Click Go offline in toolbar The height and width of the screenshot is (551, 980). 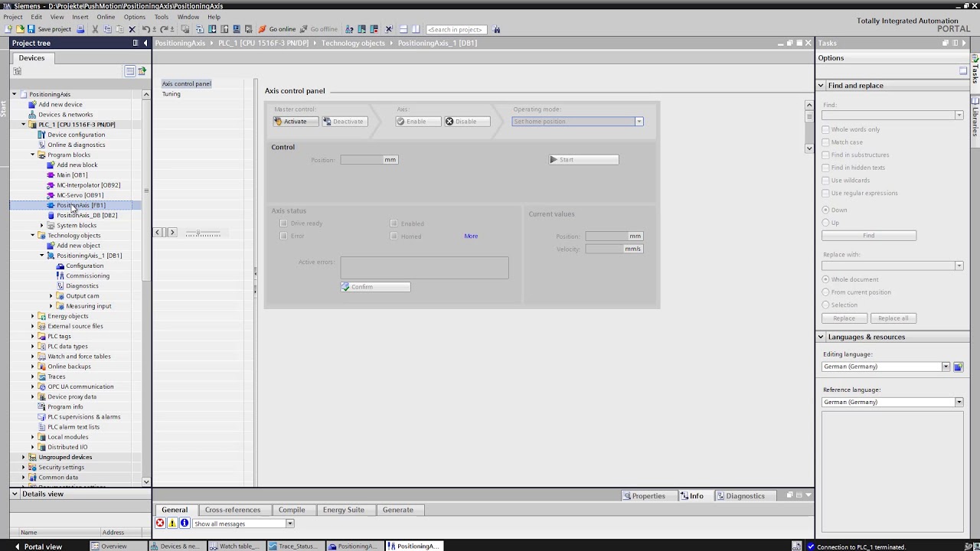point(318,29)
